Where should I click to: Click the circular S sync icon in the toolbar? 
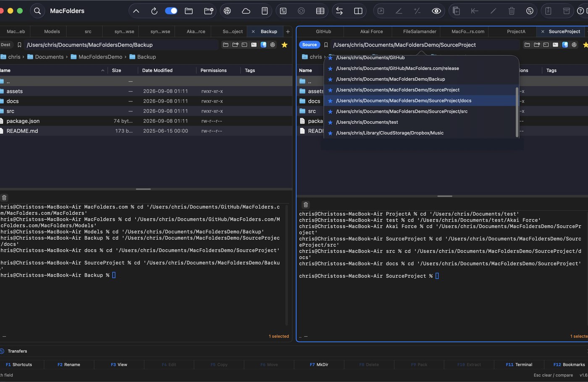530,11
